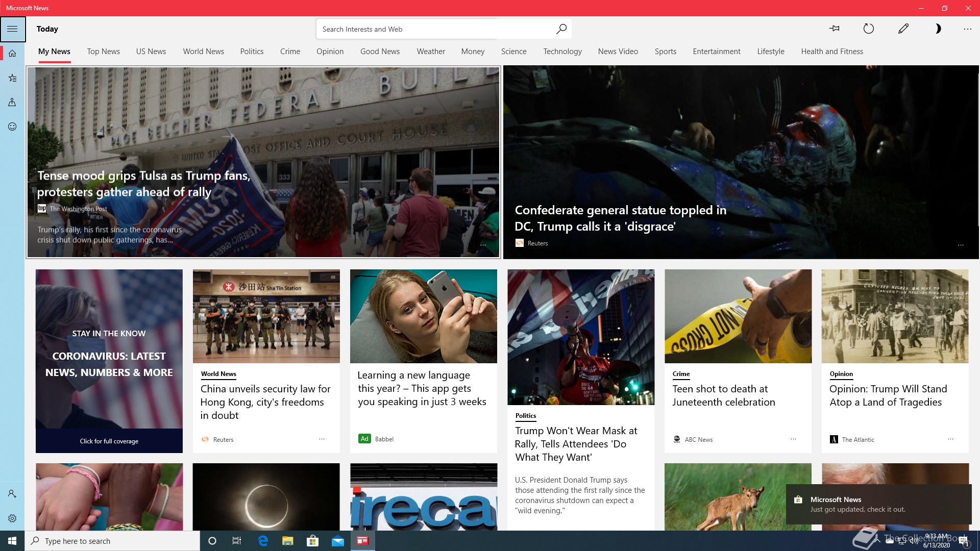The width and height of the screenshot is (980, 551).
Task: Open the Opinion tab
Action: pyautogui.click(x=330, y=52)
